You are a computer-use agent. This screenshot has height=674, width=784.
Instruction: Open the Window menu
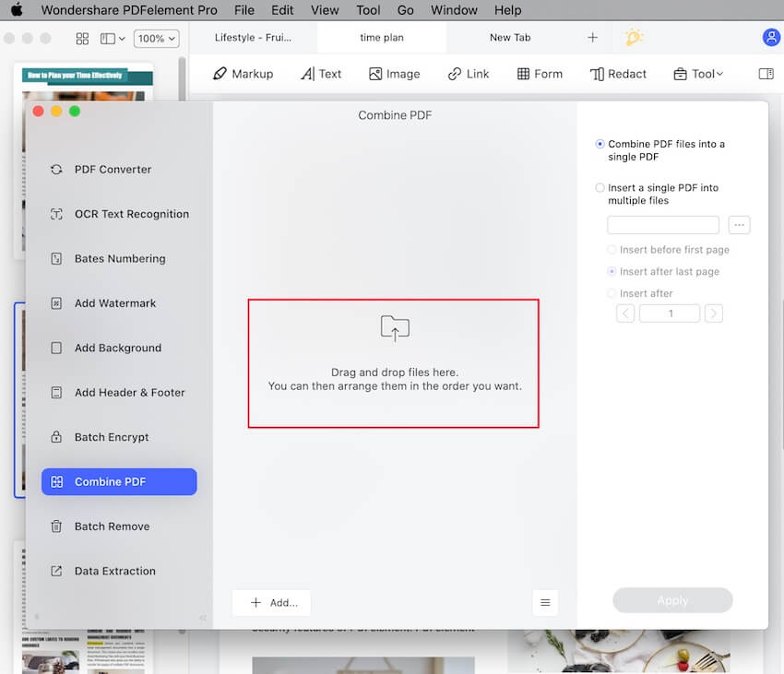(x=454, y=10)
